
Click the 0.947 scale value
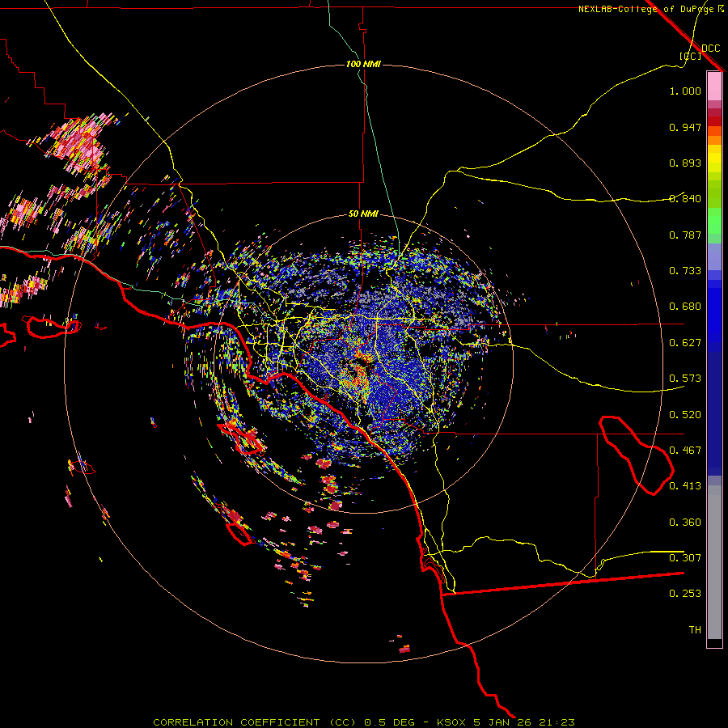(x=685, y=127)
